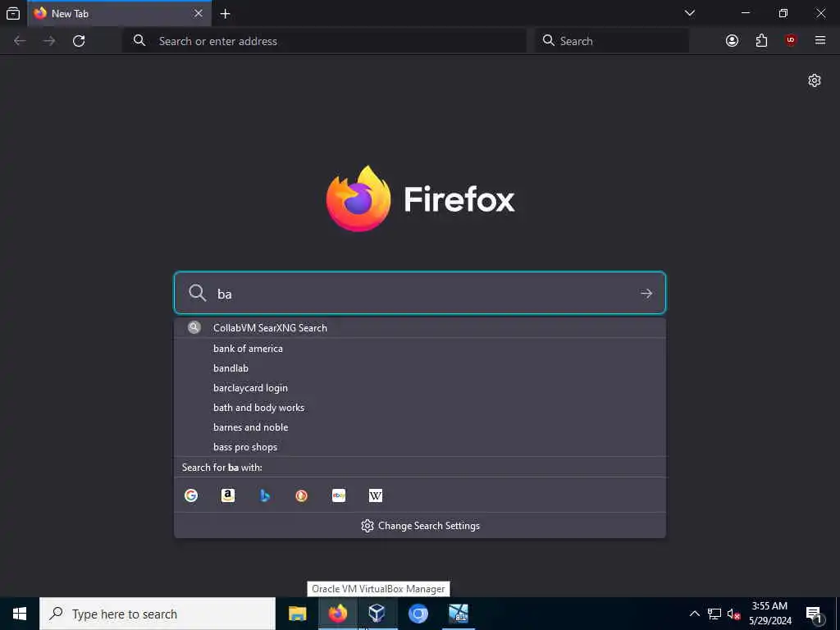Open the muted volume tray icon
Screen dimensions: 840x630
(733, 614)
